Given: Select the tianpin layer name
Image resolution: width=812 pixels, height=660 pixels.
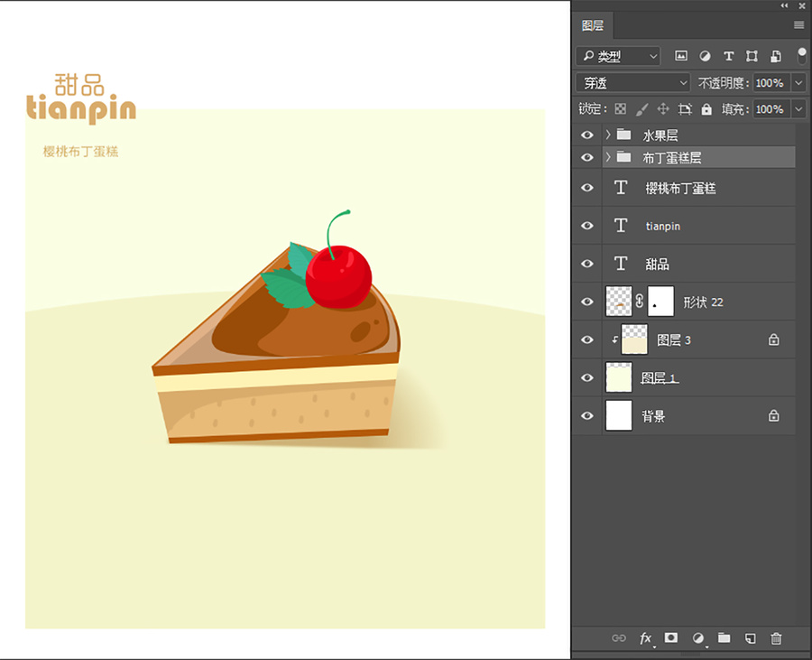Looking at the screenshot, I should [663, 226].
